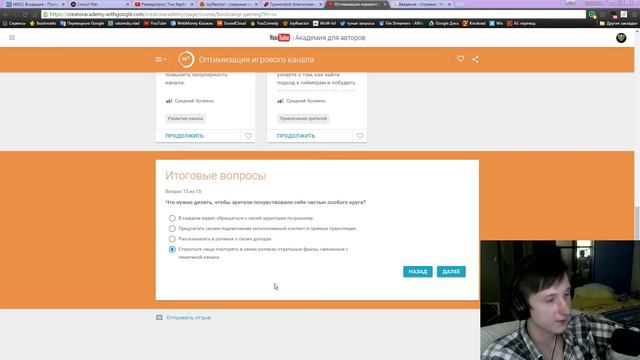Expand the course contents list menu in orange bar
The height and width of the screenshot is (360, 640).
[160, 60]
